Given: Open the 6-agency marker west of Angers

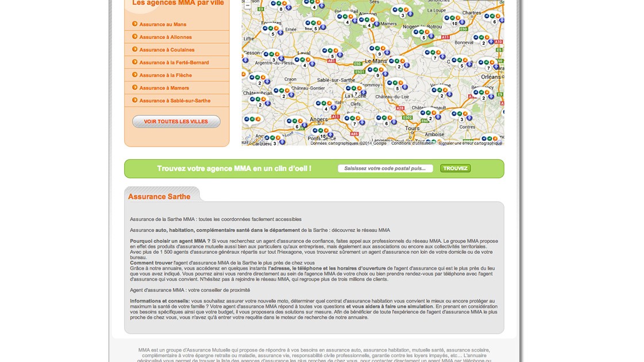Looking at the screenshot, I should (296, 124).
